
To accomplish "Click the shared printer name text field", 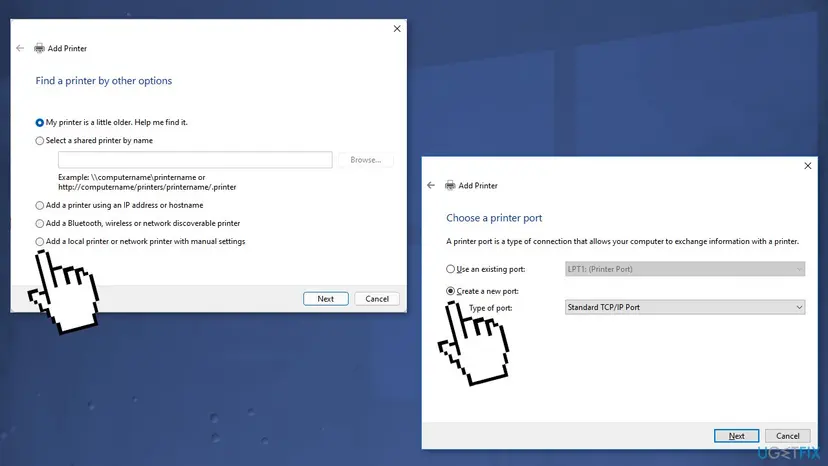I will click(195, 160).
